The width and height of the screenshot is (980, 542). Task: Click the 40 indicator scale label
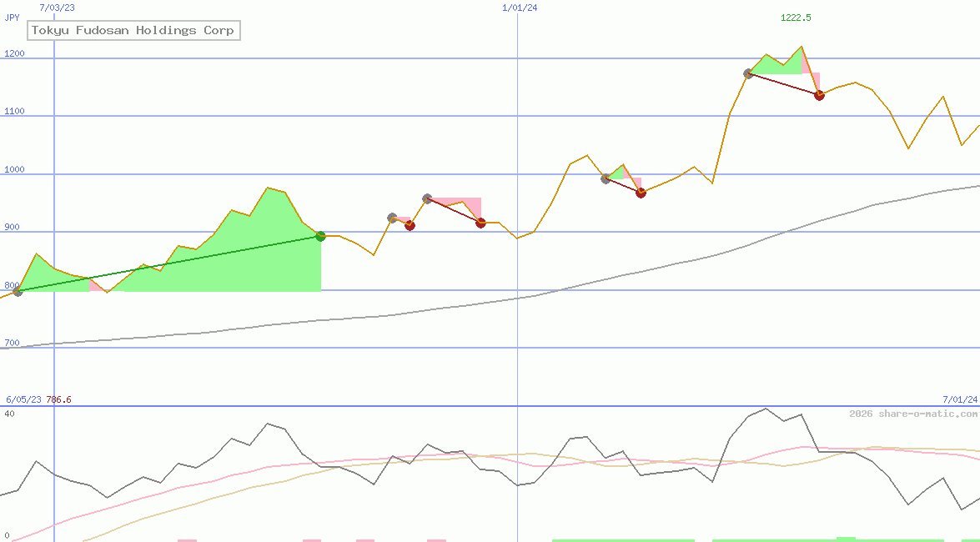coord(9,414)
